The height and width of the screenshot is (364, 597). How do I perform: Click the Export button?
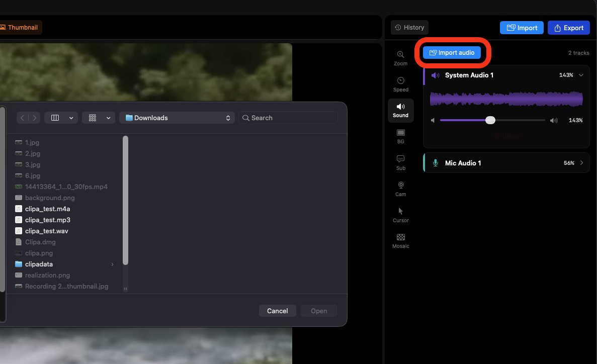[568, 28]
